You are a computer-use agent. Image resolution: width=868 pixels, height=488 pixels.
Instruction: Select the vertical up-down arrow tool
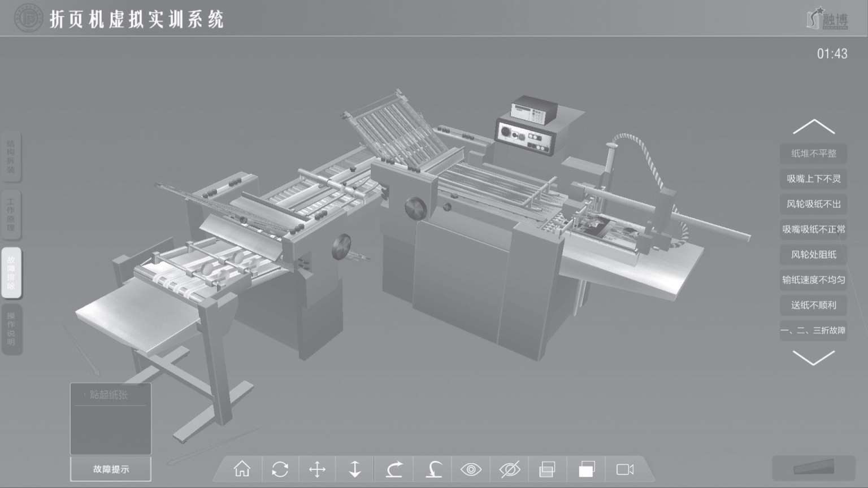pos(355,469)
